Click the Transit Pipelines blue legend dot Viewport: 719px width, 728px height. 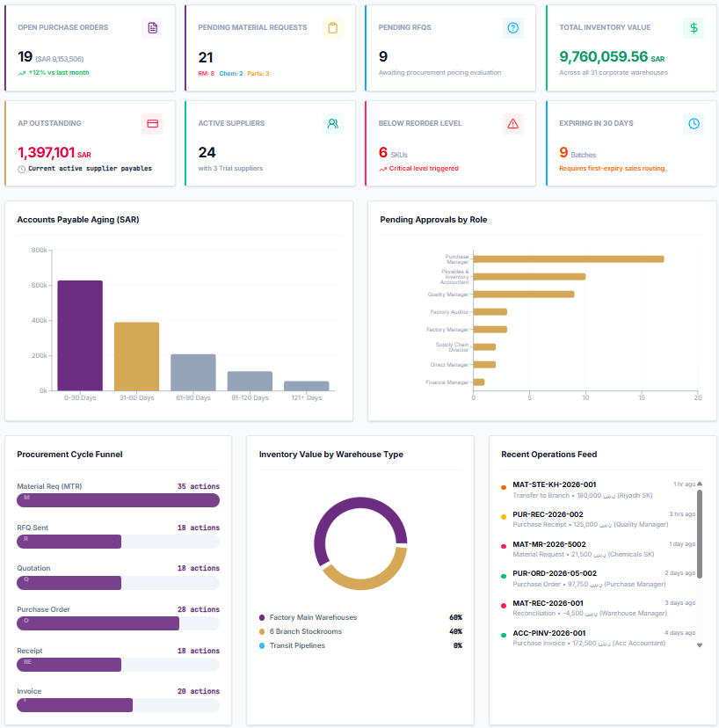click(262, 645)
